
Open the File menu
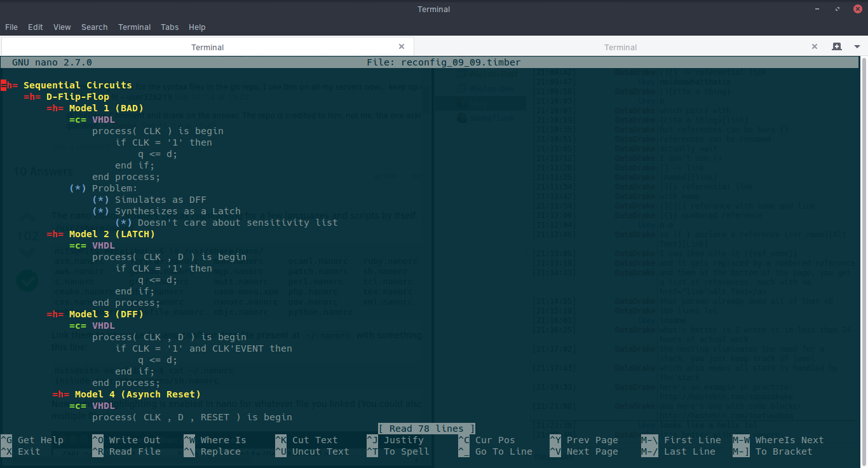(x=11, y=27)
